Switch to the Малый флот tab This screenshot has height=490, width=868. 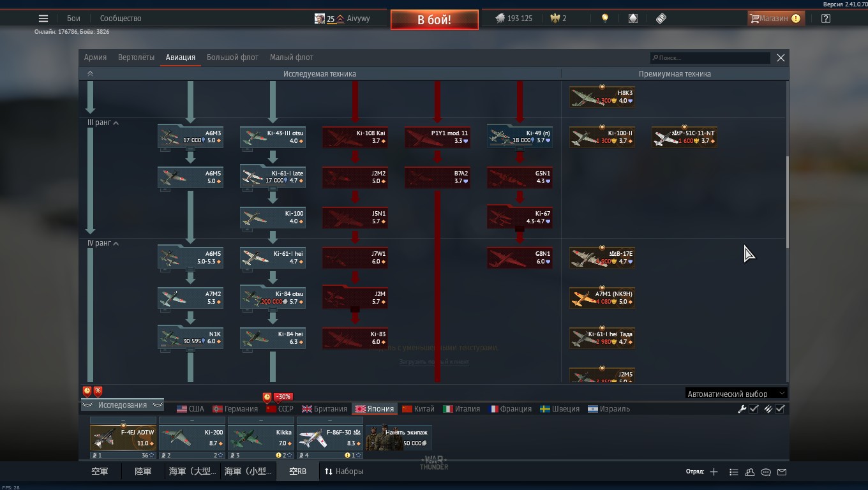[x=292, y=57]
